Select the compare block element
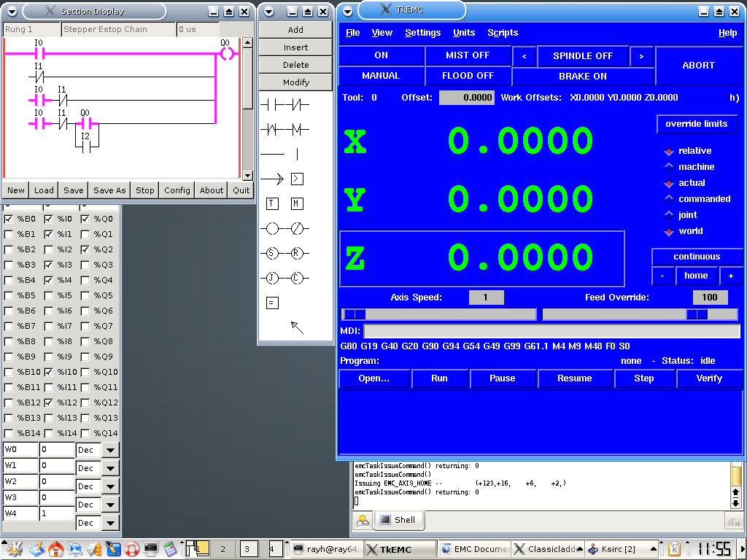The width and height of the screenshot is (747, 560). tap(297, 179)
